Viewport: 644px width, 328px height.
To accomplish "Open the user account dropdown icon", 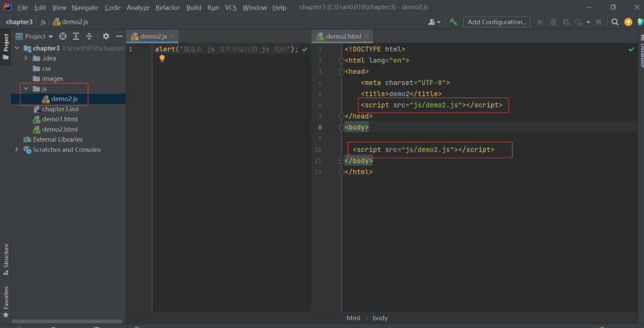I will (x=433, y=22).
